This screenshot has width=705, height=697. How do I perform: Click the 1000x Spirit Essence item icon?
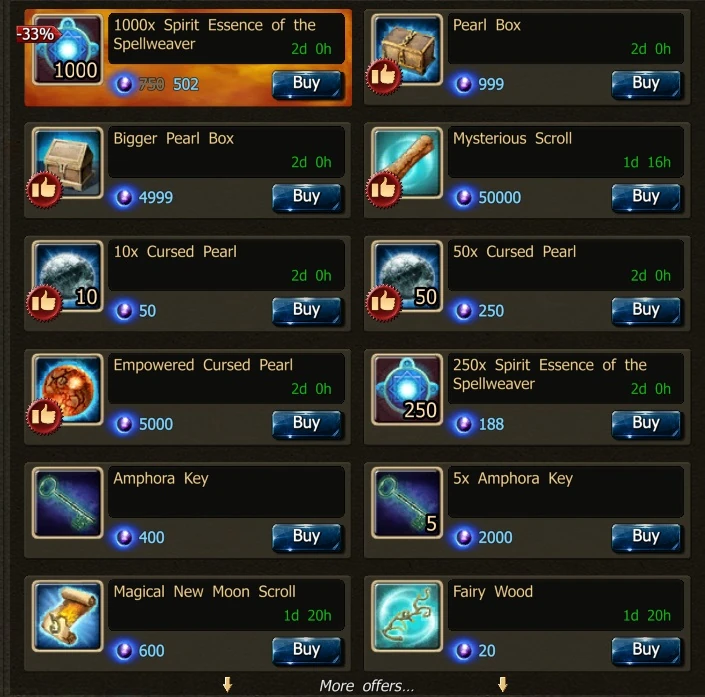click(68, 49)
